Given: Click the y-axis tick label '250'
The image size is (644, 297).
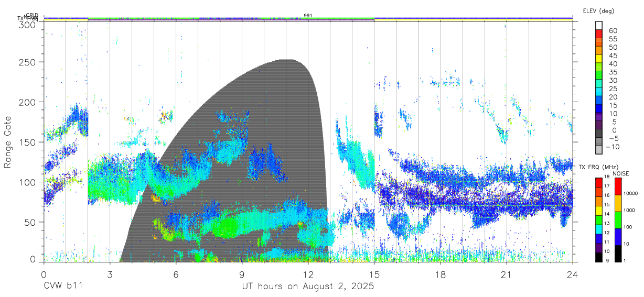Looking at the screenshot, I should coord(27,62).
